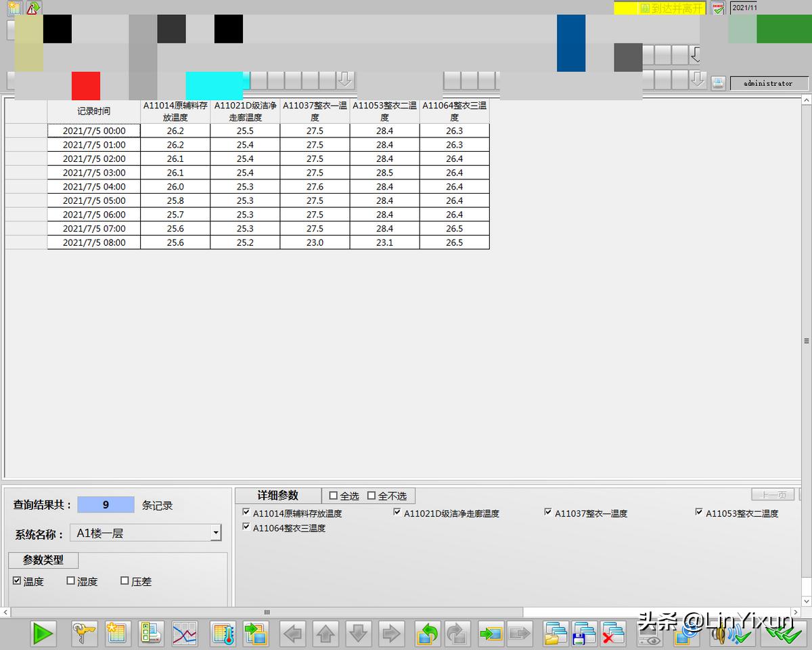Click the green play/run button
The width and height of the screenshot is (812, 650).
coord(43,634)
